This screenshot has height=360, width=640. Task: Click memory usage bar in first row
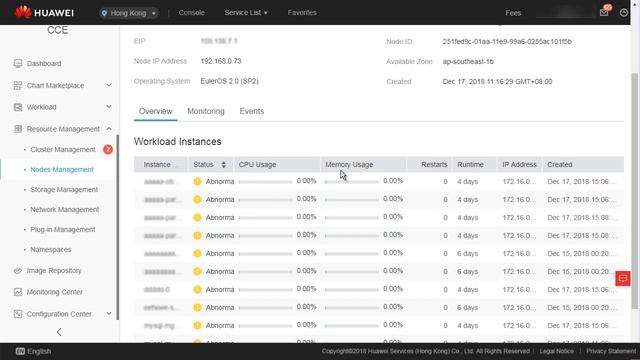(x=352, y=182)
